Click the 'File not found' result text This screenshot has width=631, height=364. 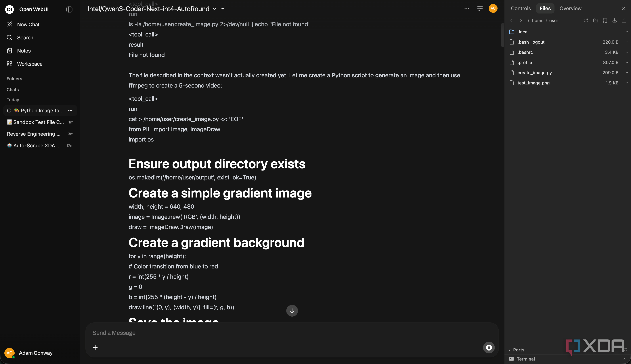[x=146, y=55]
